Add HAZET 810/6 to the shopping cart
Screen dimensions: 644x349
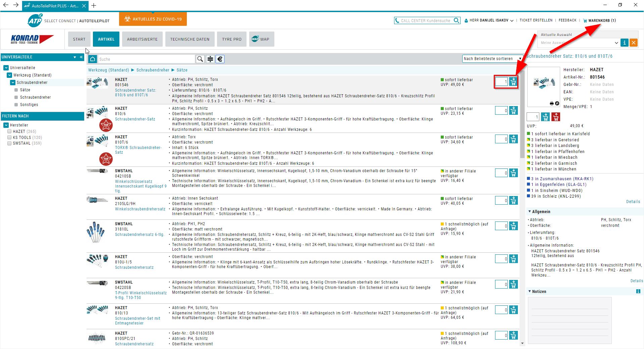(513, 110)
